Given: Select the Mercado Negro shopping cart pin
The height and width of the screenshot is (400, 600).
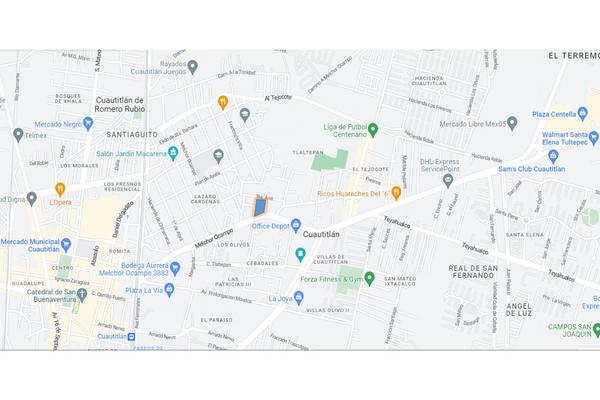Looking at the screenshot, I should [x=88, y=124].
